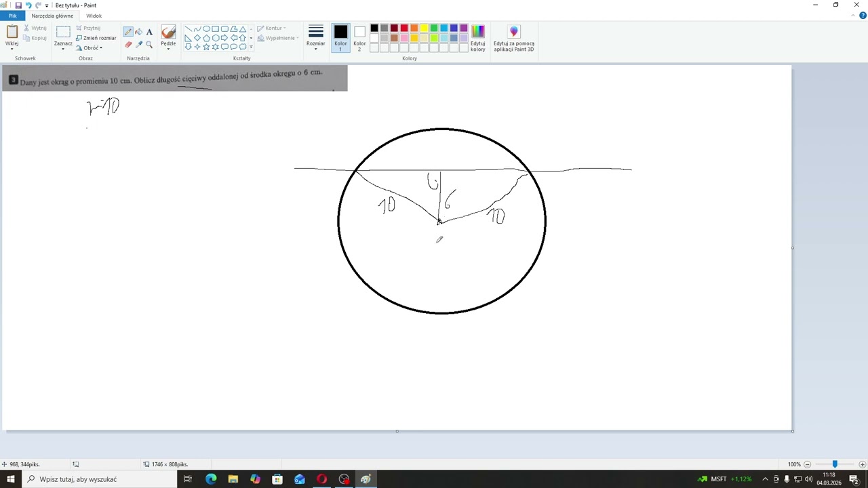Click the zoom in plus button

863,464
